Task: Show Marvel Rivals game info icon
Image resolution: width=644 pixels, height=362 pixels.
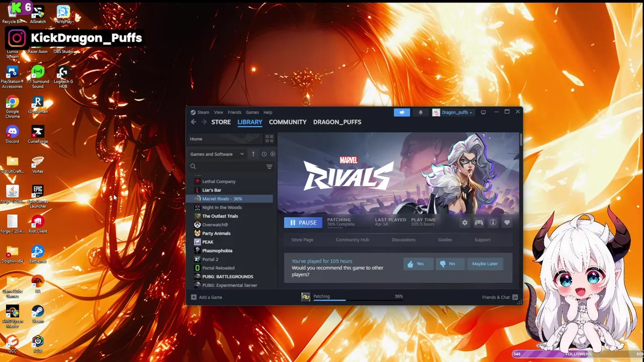Action: coord(493,222)
